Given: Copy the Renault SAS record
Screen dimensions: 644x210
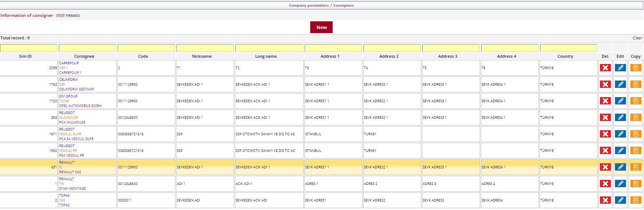Looking at the screenshot, I should click(636, 167).
